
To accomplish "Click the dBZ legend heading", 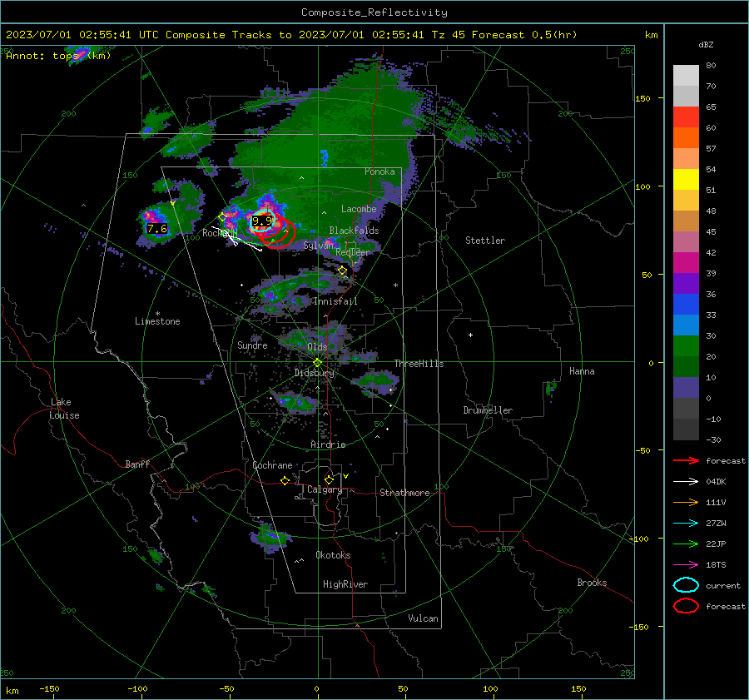I will [x=706, y=44].
